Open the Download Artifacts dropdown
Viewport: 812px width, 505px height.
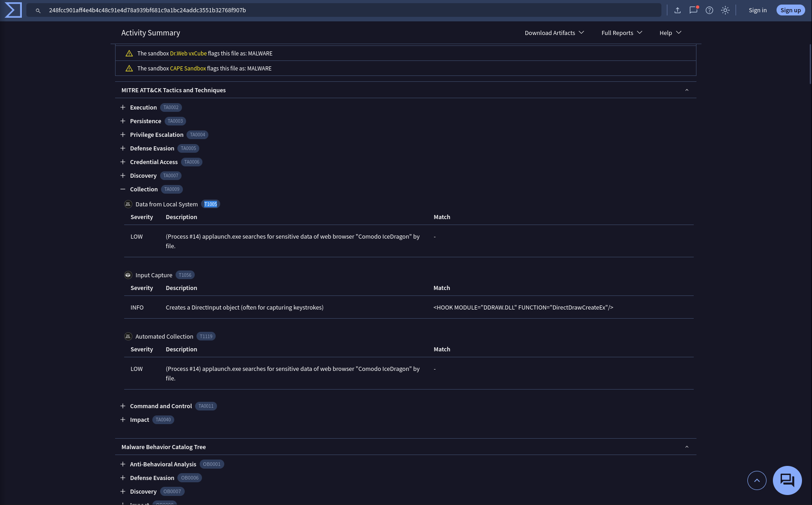[554, 33]
